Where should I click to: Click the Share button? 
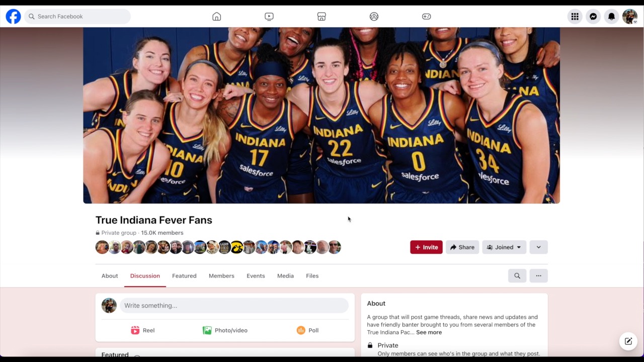(x=462, y=247)
